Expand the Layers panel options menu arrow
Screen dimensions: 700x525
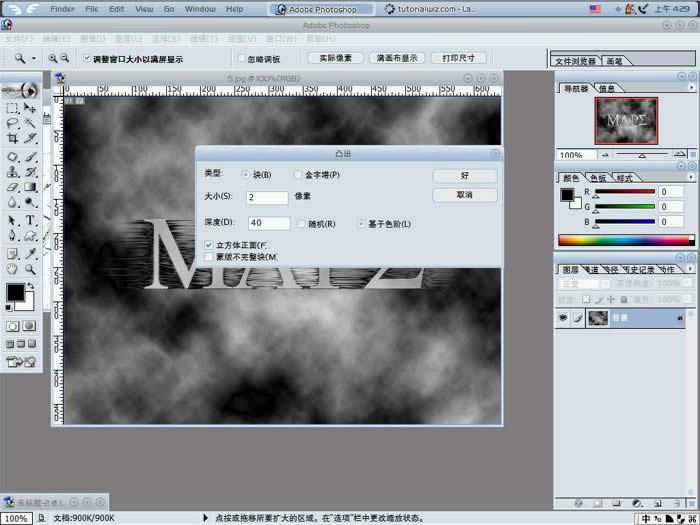tap(691, 269)
